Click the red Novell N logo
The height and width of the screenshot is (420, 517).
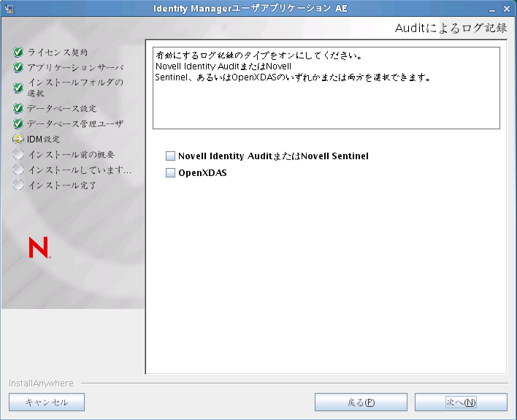point(39,248)
